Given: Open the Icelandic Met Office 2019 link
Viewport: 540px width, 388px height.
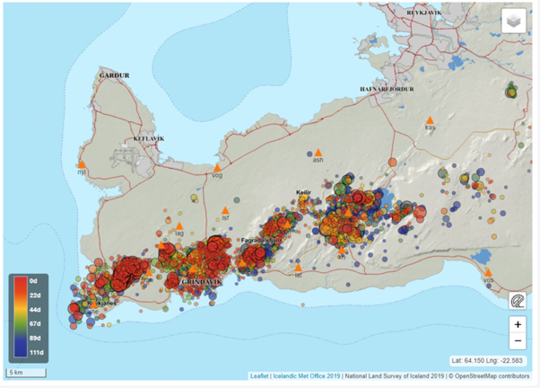Looking at the screenshot, I should click(307, 376).
